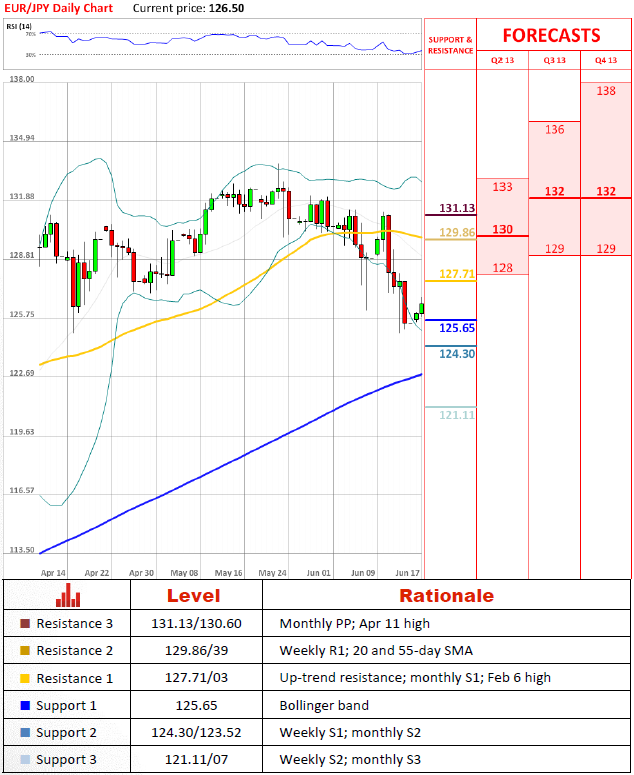Select the Resistance 1 yellow color swatch
Screen dimensions: 634x775
25,679
